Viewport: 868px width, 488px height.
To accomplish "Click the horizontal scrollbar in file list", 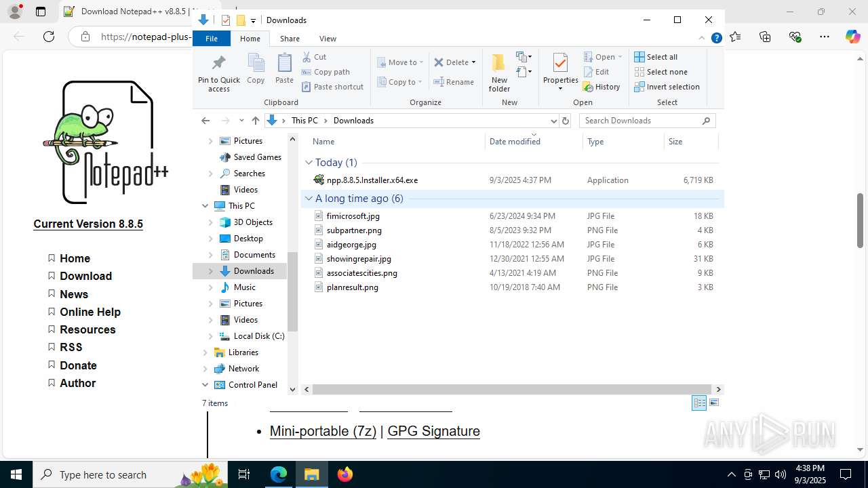I will pyautogui.click(x=513, y=389).
